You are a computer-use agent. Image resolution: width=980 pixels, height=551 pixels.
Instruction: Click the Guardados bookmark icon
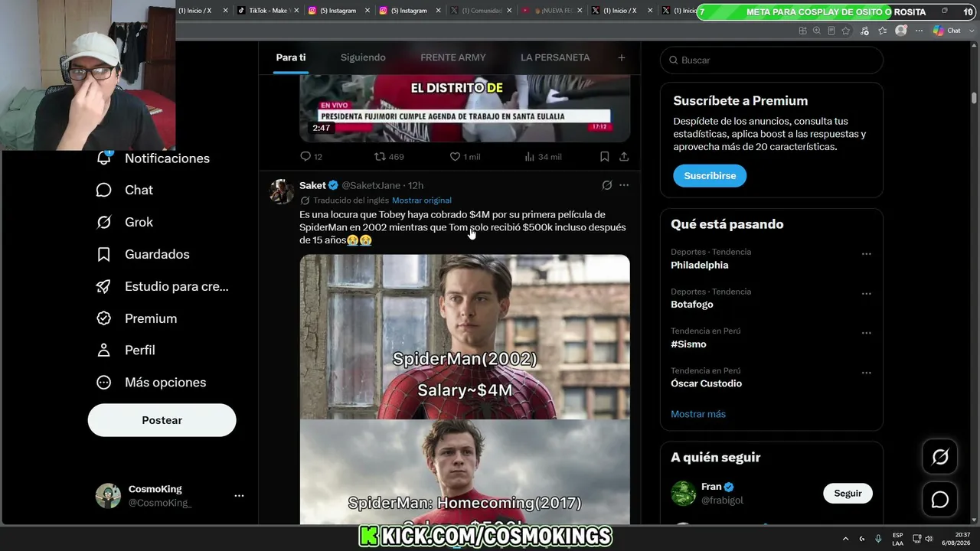tap(104, 254)
